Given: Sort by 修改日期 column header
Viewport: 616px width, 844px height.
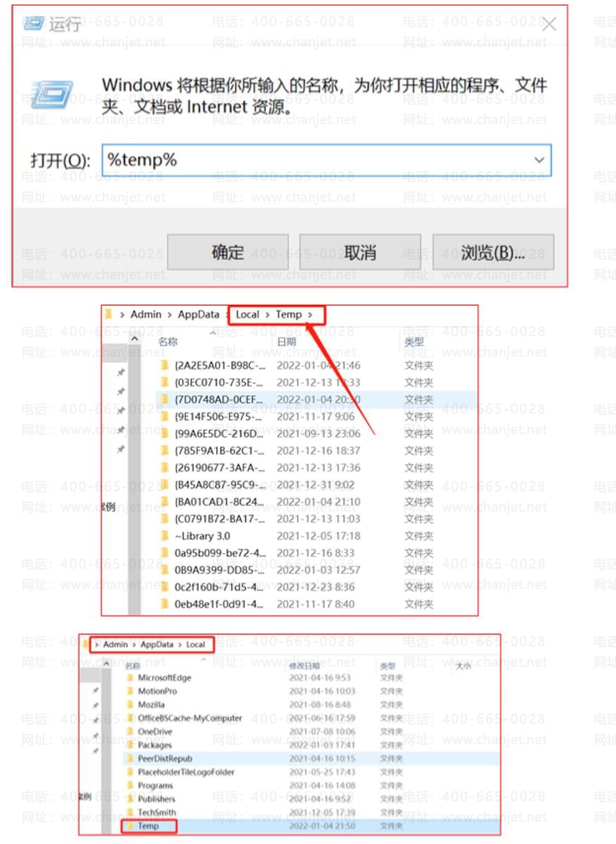Looking at the screenshot, I should point(305,666).
